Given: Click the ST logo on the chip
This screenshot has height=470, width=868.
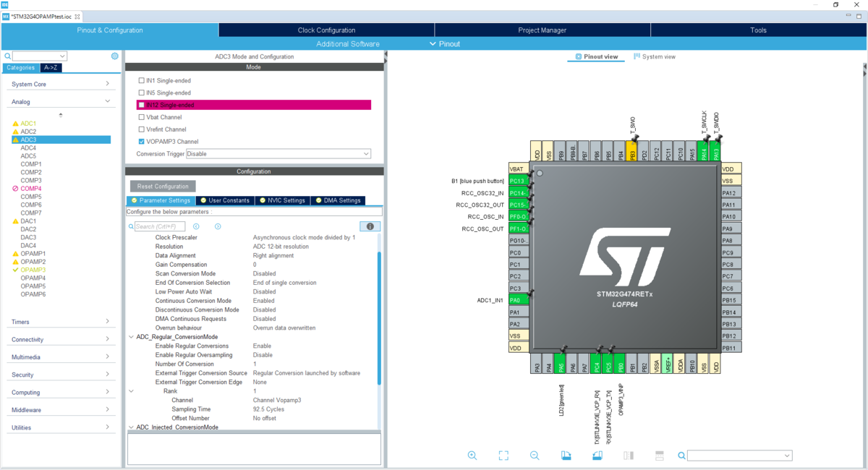Looking at the screenshot, I should [625, 257].
